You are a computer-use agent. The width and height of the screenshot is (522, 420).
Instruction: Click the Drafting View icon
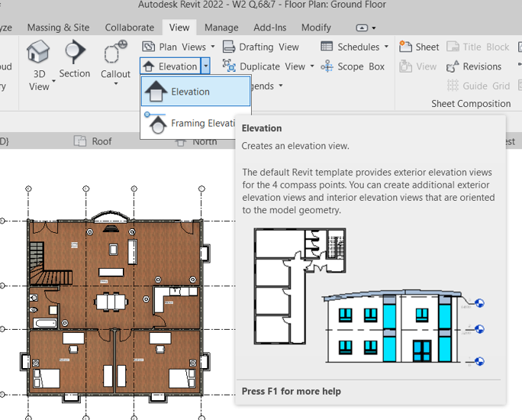pos(229,47)
